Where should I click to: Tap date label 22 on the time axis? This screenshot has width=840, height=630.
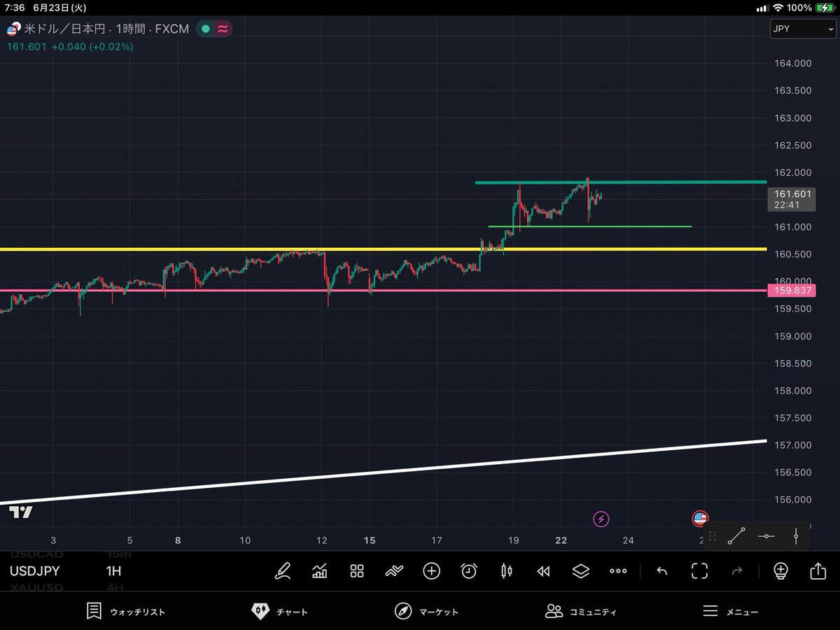point(562,540)
